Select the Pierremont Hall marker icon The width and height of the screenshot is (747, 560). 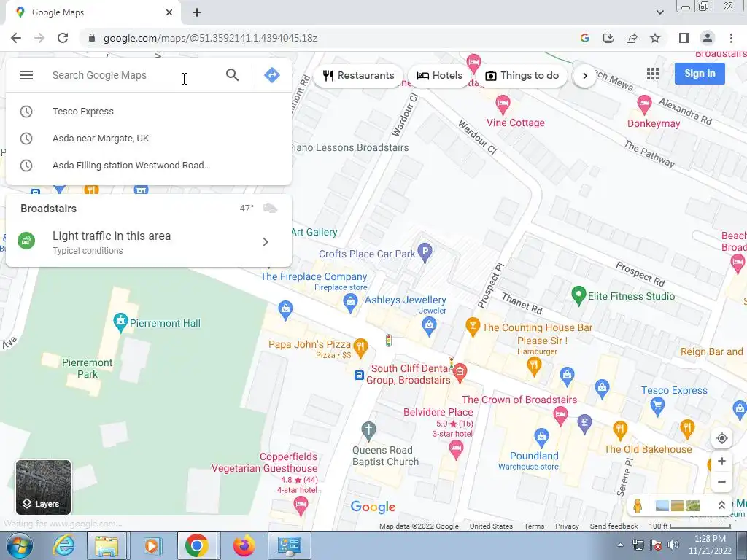(x=120, y=322)
